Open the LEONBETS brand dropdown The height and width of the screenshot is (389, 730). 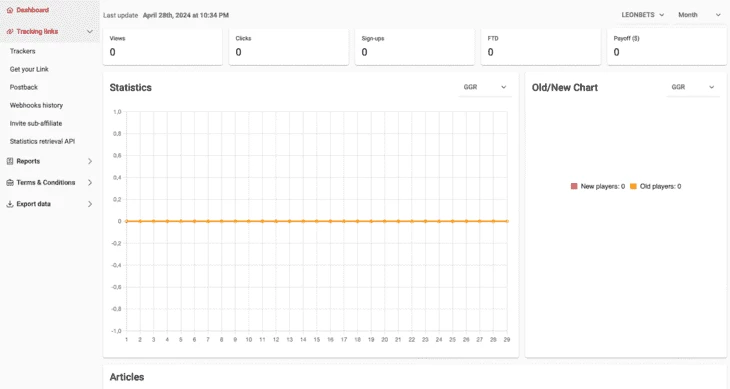point(642,15)
